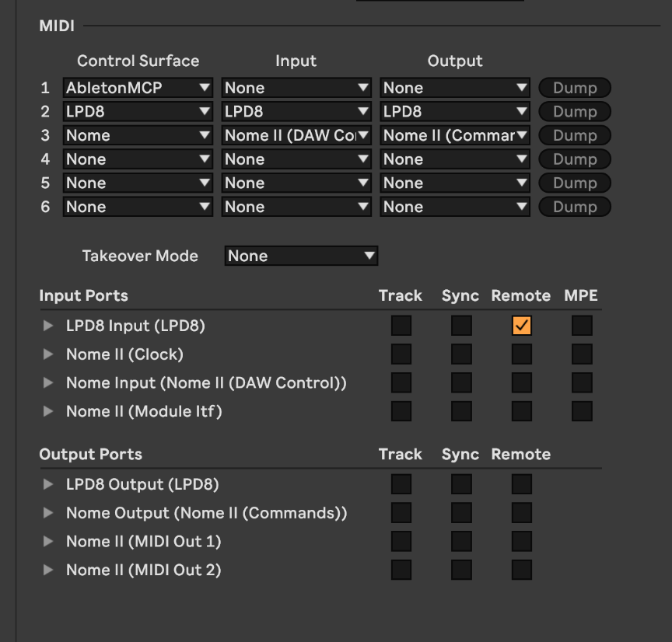Expand the LPD8 Input port triangle
672x642 pixels.
49,326
